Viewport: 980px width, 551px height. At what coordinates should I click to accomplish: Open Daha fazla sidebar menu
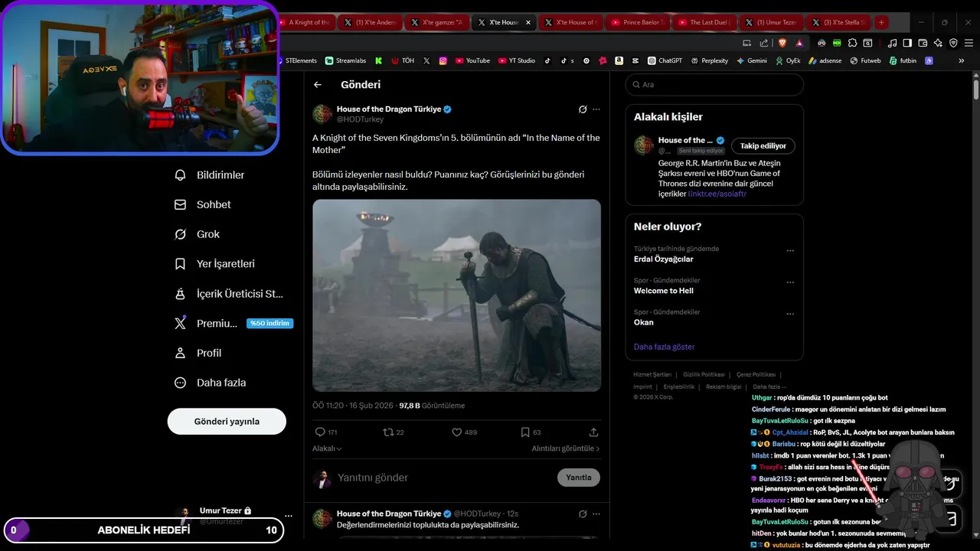pyautogui.click(x=211, y=383)
